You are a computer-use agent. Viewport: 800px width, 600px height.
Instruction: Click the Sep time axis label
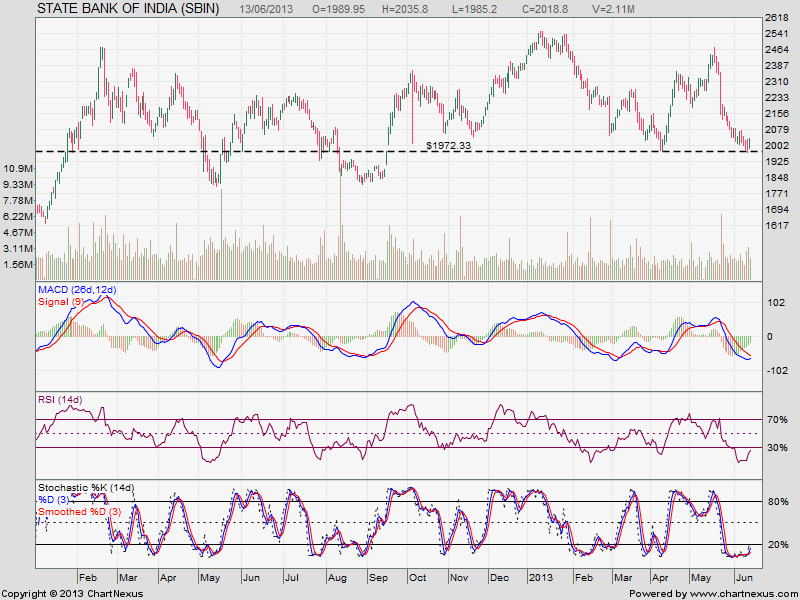pos(378,578)
